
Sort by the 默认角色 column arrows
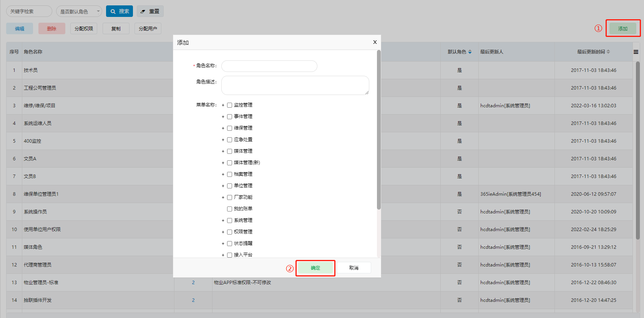click(x=470, y=52)
